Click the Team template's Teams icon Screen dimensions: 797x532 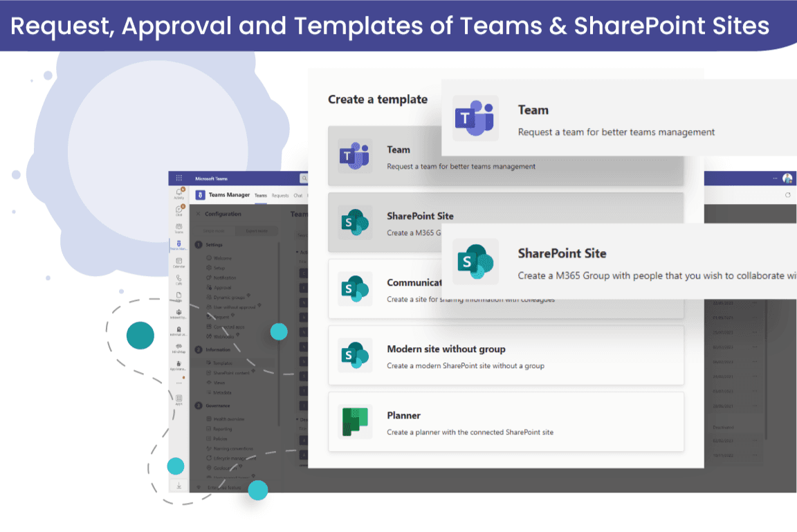coord(354,156)
